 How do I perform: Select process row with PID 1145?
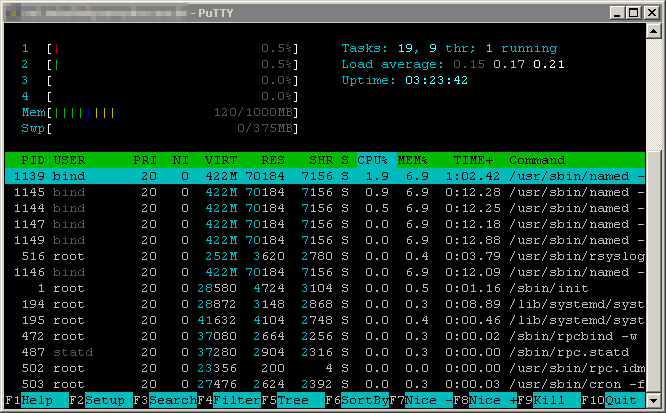[x=325, y=192]
